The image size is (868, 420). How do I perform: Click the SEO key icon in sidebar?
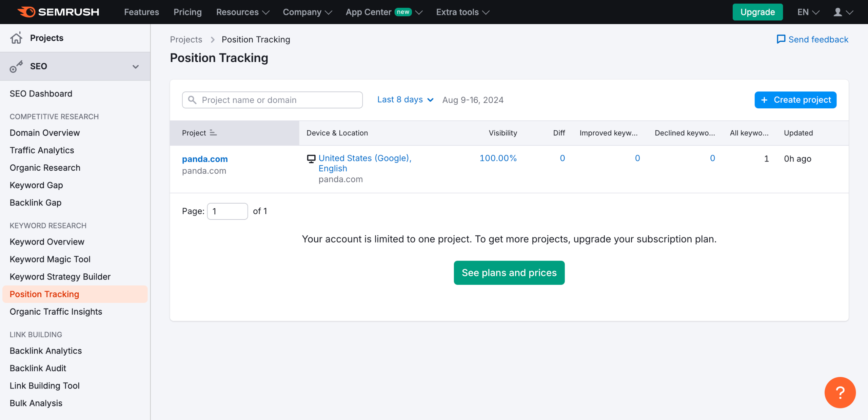(16, 66)
